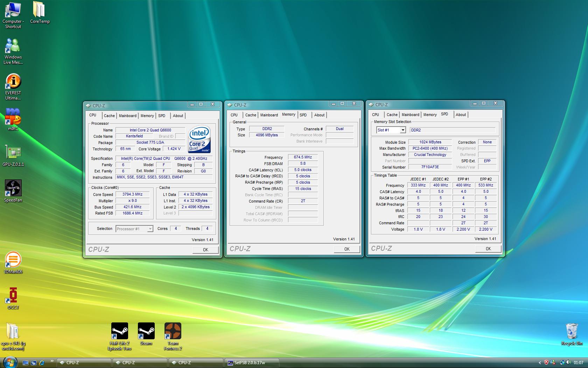This screenshot has height=368, width=588.
Task: Click the title bar icon of middle CPU-Z window
Action: (229, 105)
